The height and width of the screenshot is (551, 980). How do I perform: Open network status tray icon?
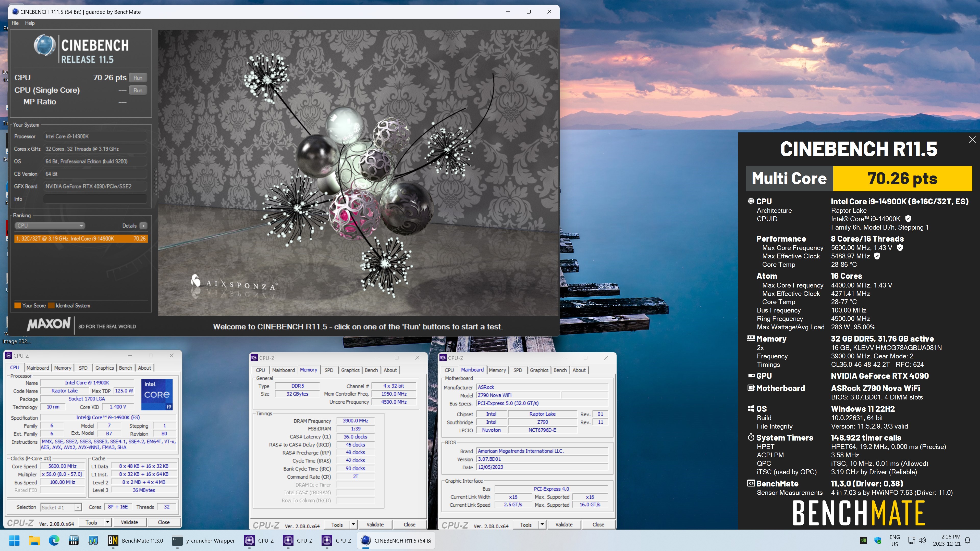point(912,540)
